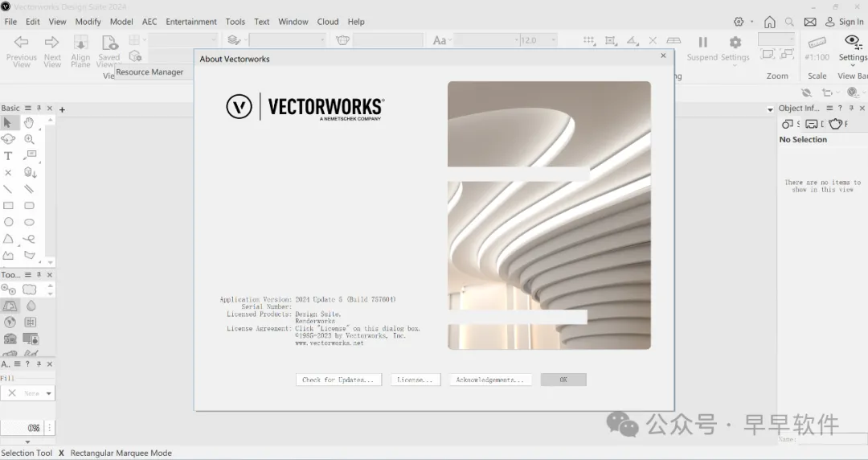This screenshot has height=460, width=868.
Task: Click Next View arrow
Action: click(52, 42)
